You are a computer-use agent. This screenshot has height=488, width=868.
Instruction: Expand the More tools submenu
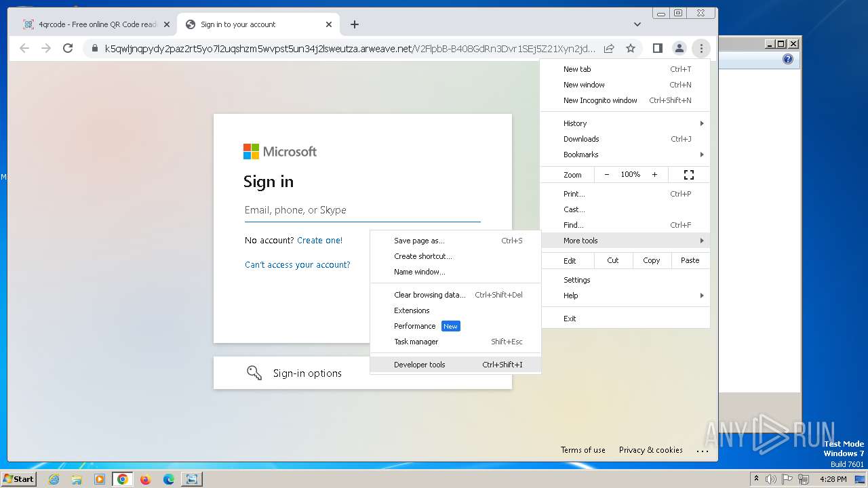pos(625,241)
